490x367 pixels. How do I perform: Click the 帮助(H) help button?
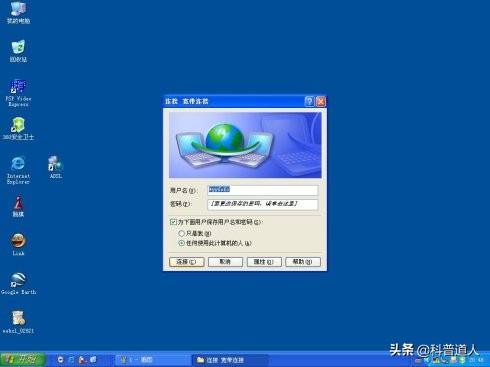(303, 262)
